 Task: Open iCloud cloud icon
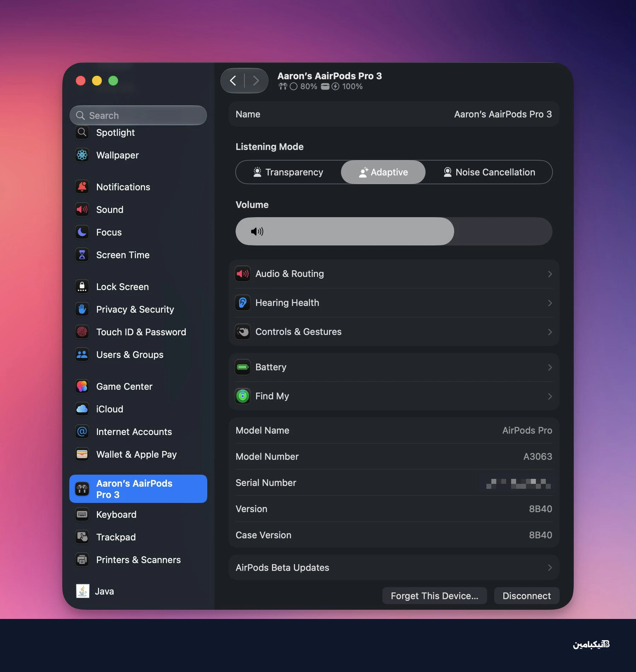pyautogui.click(x=82, y=409)
